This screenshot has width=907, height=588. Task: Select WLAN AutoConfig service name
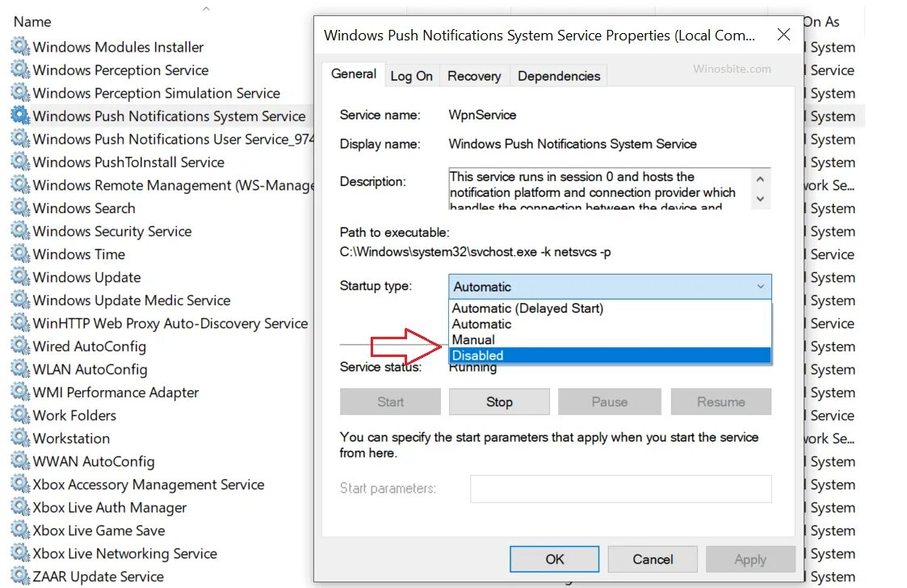[x=90, y=369]
